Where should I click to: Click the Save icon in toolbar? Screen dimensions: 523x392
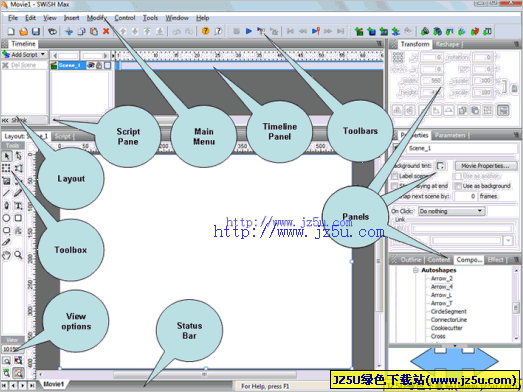click(36, 31)
